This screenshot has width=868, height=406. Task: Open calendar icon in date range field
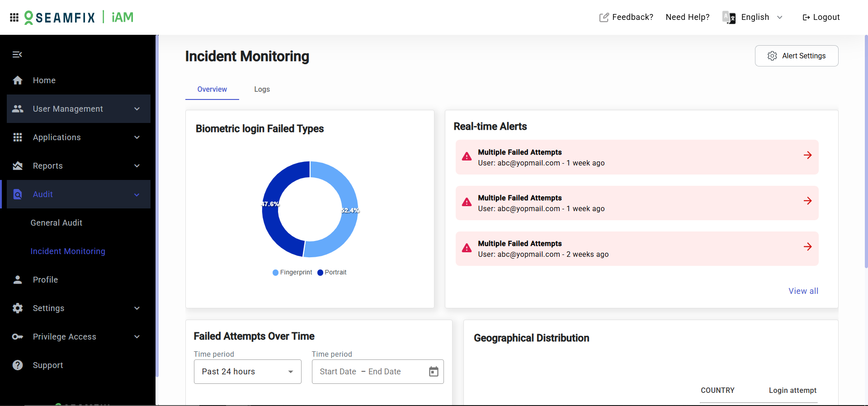pos(434,372)
